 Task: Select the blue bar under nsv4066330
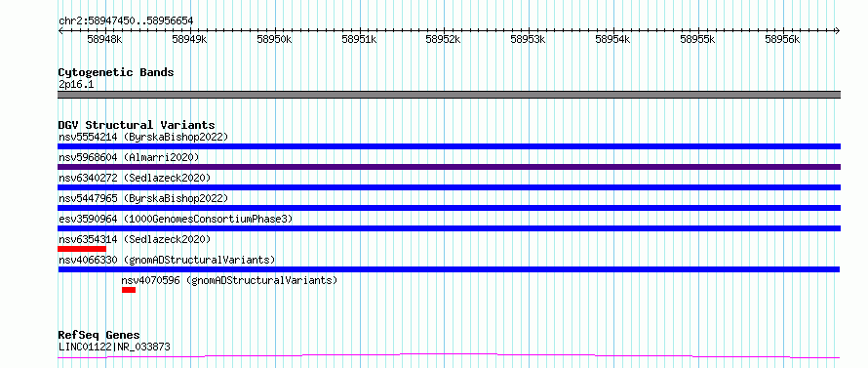click(x=449, y=269)
